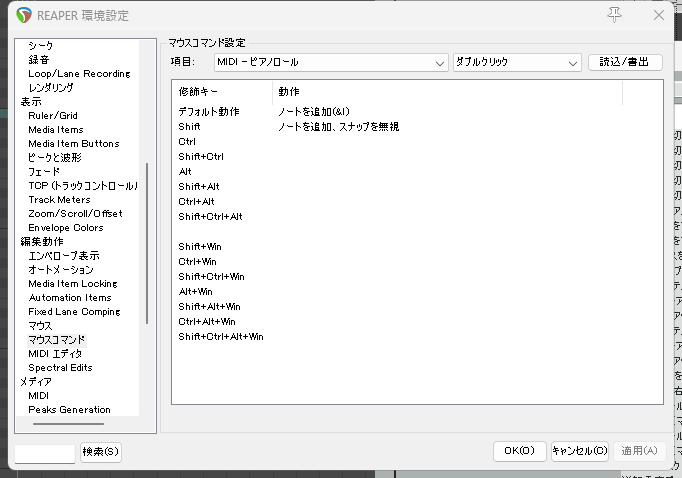Pin the REAPER preferences window
This screenshot has width=682, height=478.
[x=614, y=15]
